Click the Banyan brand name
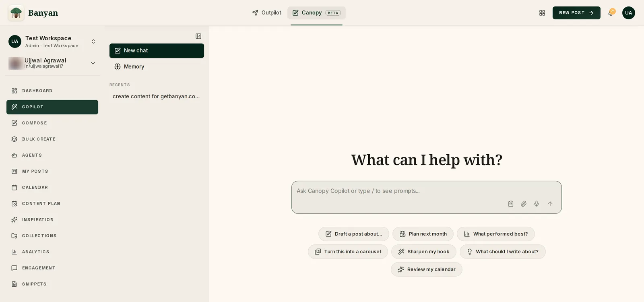Image resolution: width=644 pixels, height=302 pixels. tap(43, 13)
